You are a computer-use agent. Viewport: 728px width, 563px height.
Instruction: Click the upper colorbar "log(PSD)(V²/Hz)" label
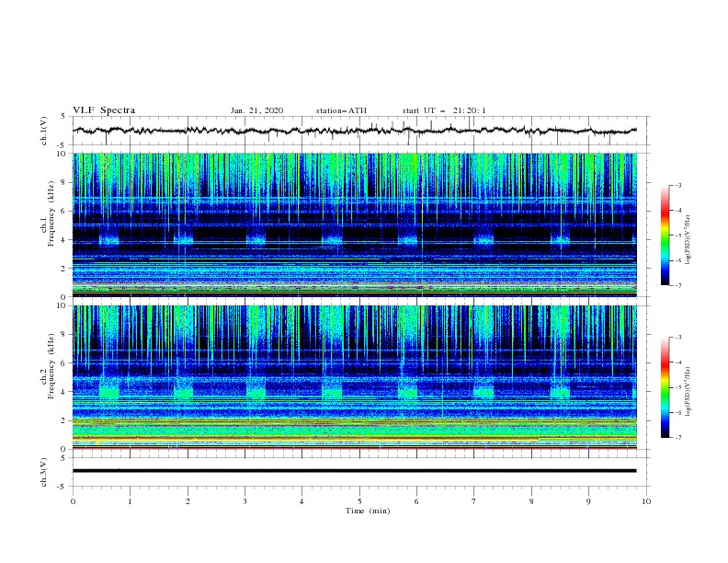tap(688, 240)
